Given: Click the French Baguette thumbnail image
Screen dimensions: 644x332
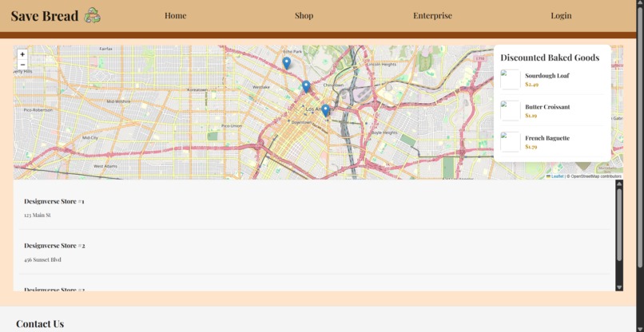Looking at the screenshot, I should 511,142.
